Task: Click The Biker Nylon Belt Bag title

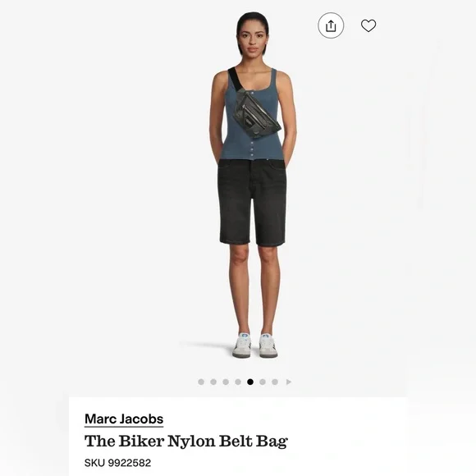Action: [186, 441]
